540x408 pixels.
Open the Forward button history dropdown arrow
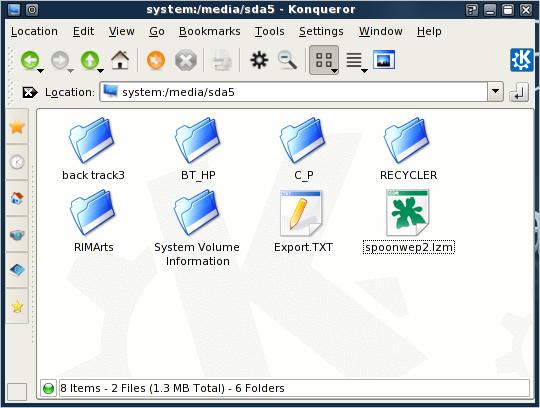pos(71,71)
